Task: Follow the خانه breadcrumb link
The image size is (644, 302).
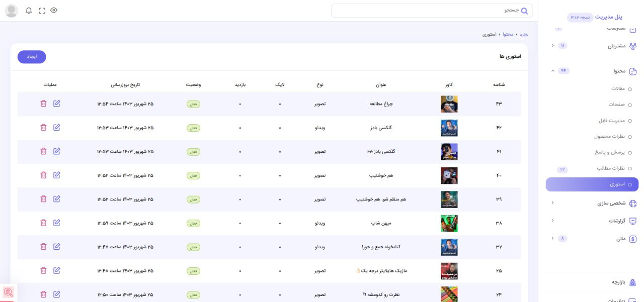Action: coord(524,35)
